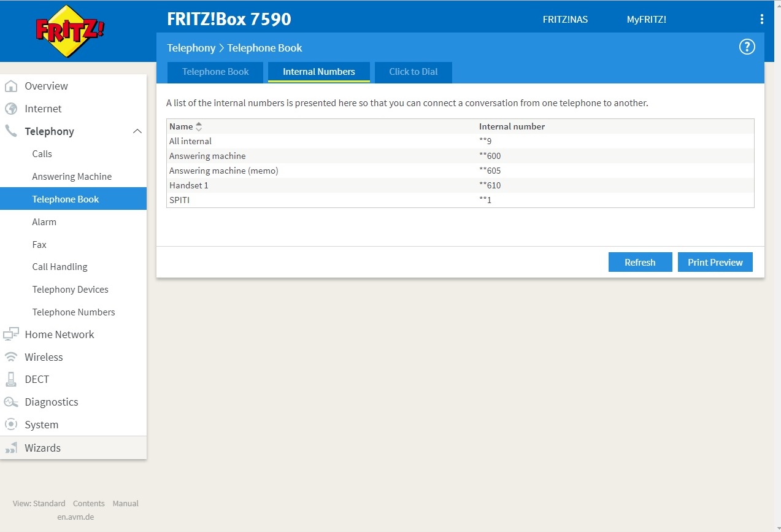
Task: Click the Refresh button
Action: pyautogui.click(x=640, y=262)
